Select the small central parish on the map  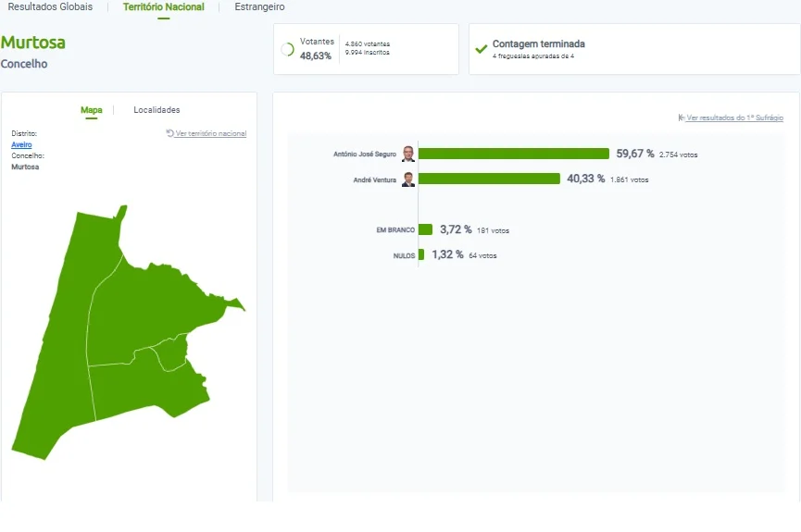[171, 352]
